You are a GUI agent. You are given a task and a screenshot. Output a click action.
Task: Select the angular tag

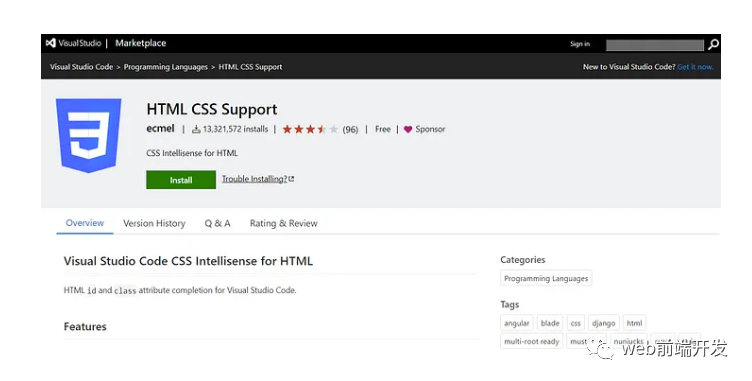(x=517, y=323)
